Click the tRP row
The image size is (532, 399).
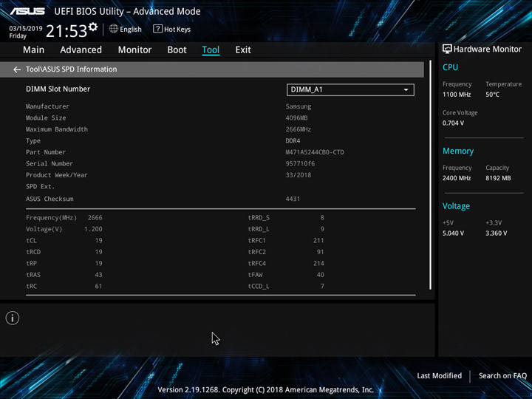tap(64, 263)
